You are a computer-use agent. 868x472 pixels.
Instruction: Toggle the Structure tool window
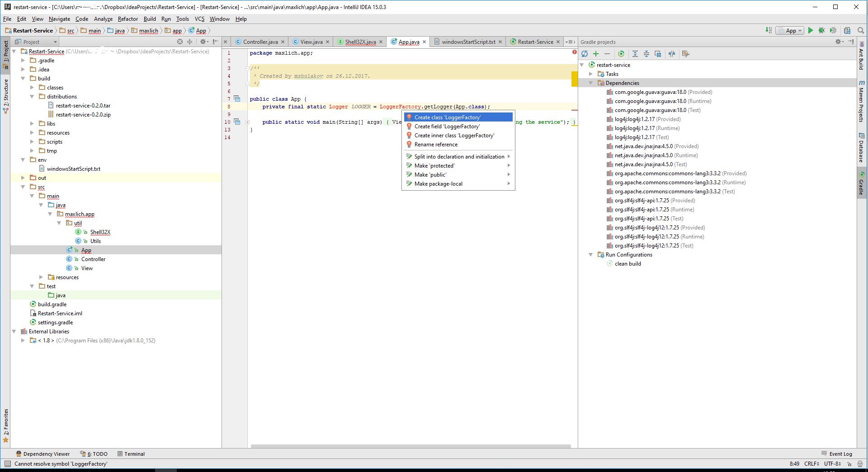point(6,96)
